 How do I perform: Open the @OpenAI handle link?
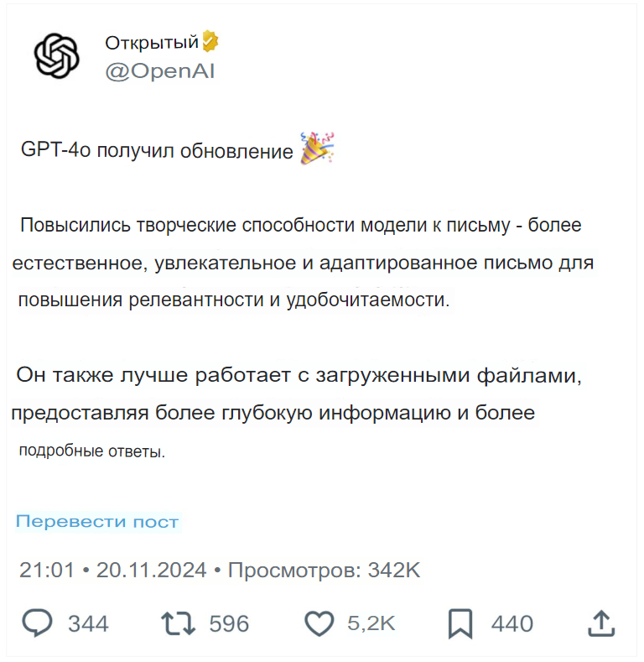tap(160, 71)
